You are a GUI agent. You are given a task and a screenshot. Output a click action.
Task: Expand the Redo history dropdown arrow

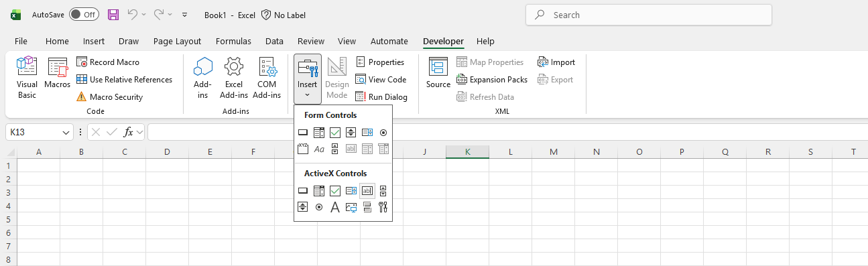point(170,14)
